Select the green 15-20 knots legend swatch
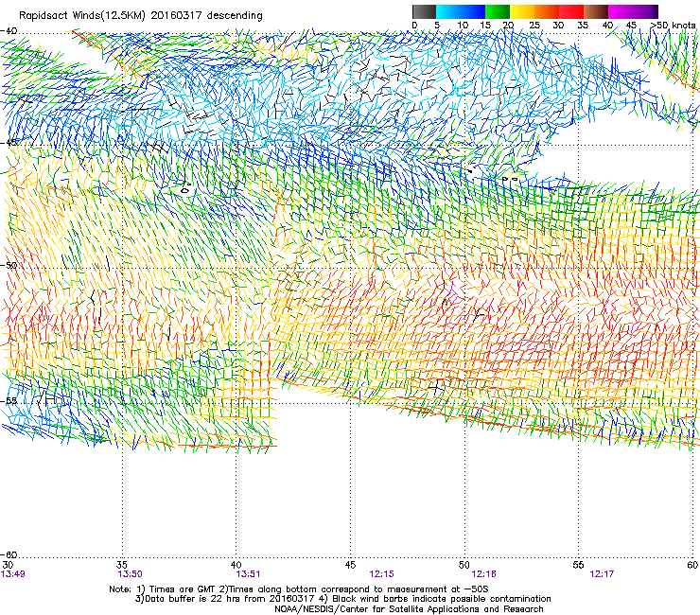The image size is (700, 615). 498,11
